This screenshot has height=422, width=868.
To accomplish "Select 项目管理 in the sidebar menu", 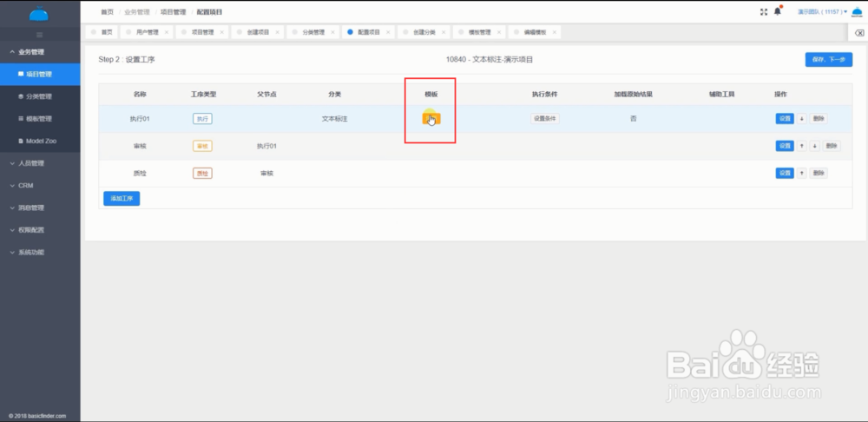I will 40,74.
